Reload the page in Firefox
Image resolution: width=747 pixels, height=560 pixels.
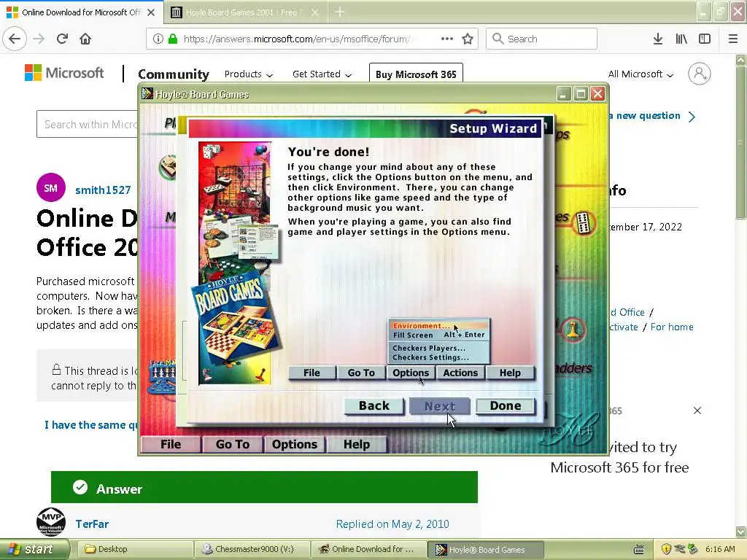pos(63,39)
